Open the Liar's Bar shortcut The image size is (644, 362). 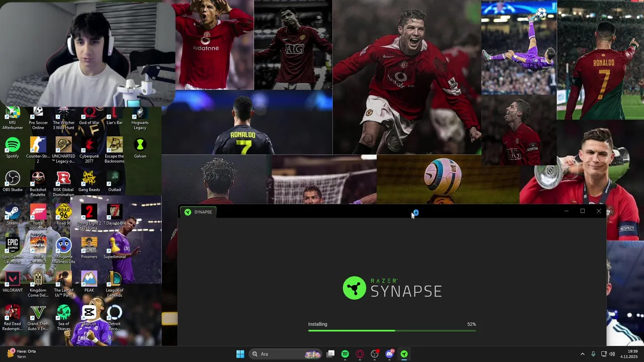[x=114, y=117]
